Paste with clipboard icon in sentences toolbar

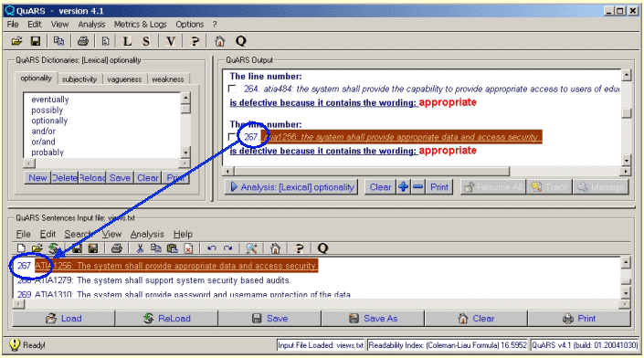point(173,248)
